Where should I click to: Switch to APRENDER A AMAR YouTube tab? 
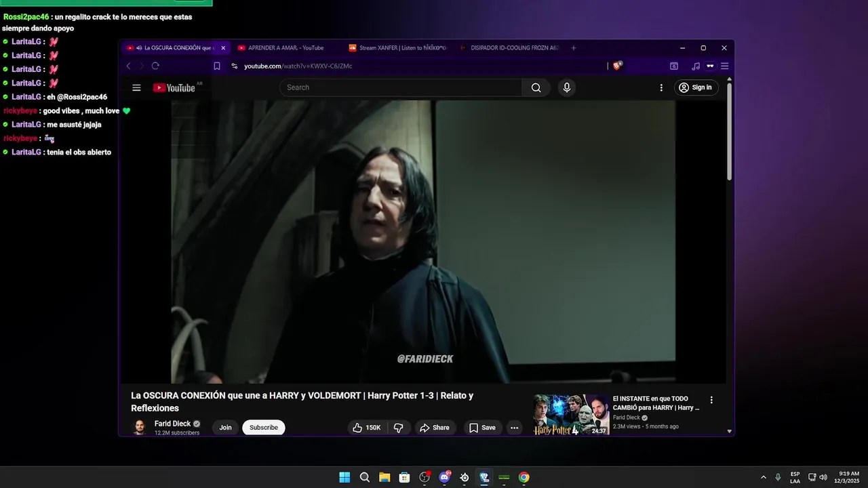coord(285,48)
